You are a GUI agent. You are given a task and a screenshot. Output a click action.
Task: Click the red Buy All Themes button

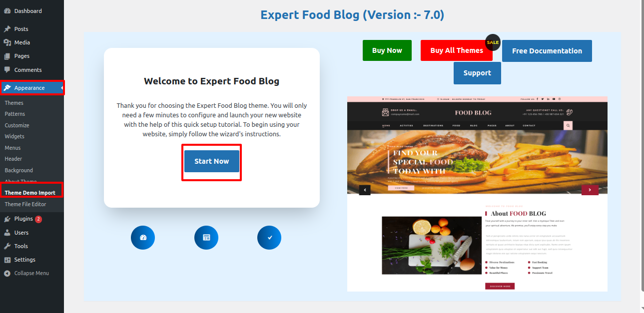(457, 50)
